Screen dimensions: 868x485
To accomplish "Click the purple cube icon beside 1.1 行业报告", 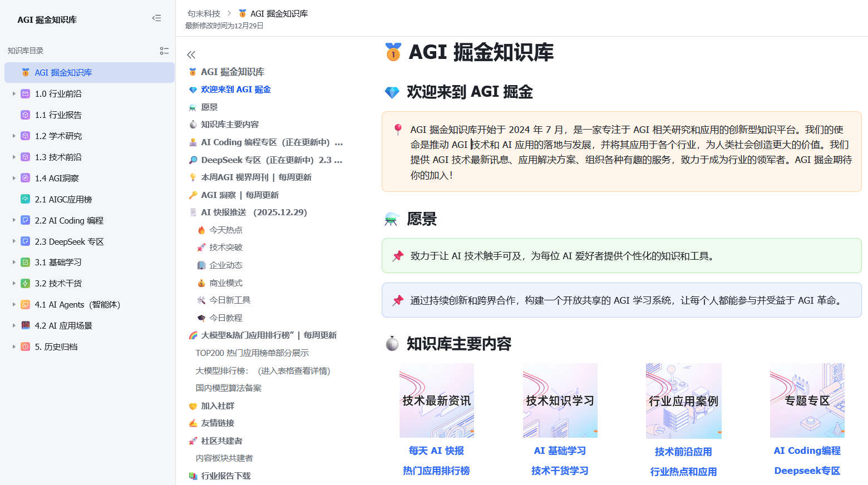I will pyautogui.click(x=25, y=115).
